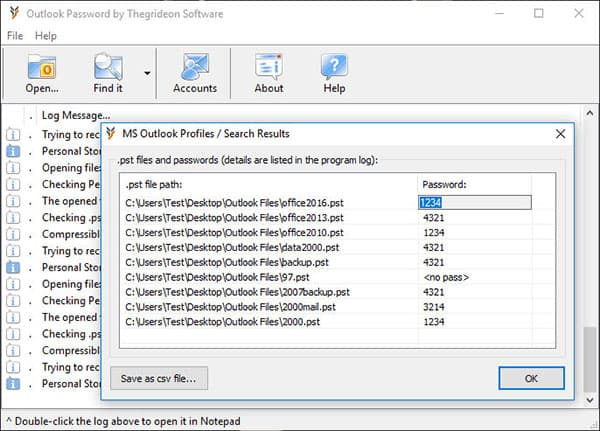Maximize the Outlook Password window

coord(538,14)
